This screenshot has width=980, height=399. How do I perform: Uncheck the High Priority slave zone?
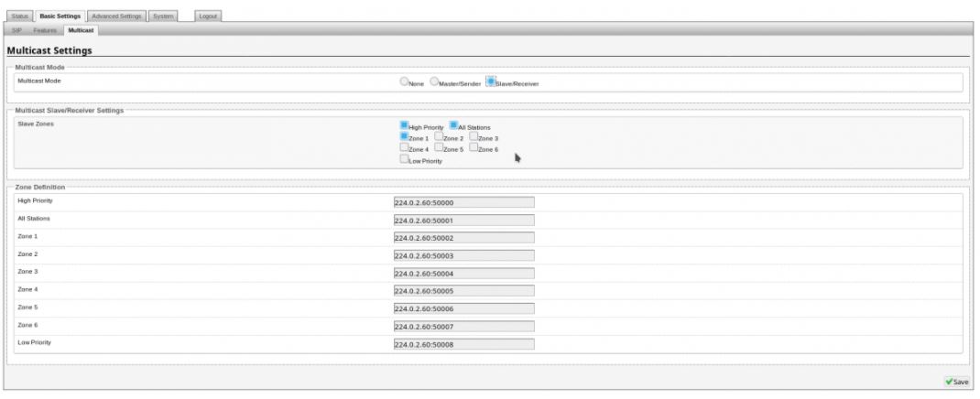tap(404, 126)
